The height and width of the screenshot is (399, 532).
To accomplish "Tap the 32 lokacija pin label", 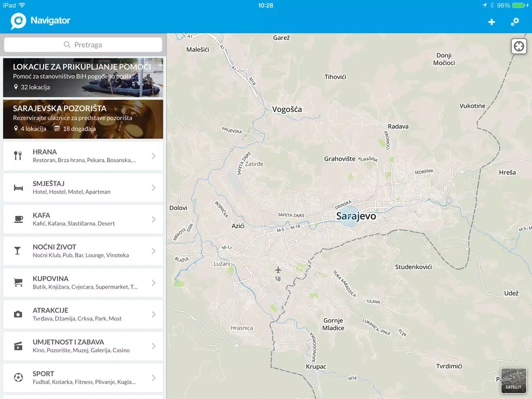I will 32,87.
